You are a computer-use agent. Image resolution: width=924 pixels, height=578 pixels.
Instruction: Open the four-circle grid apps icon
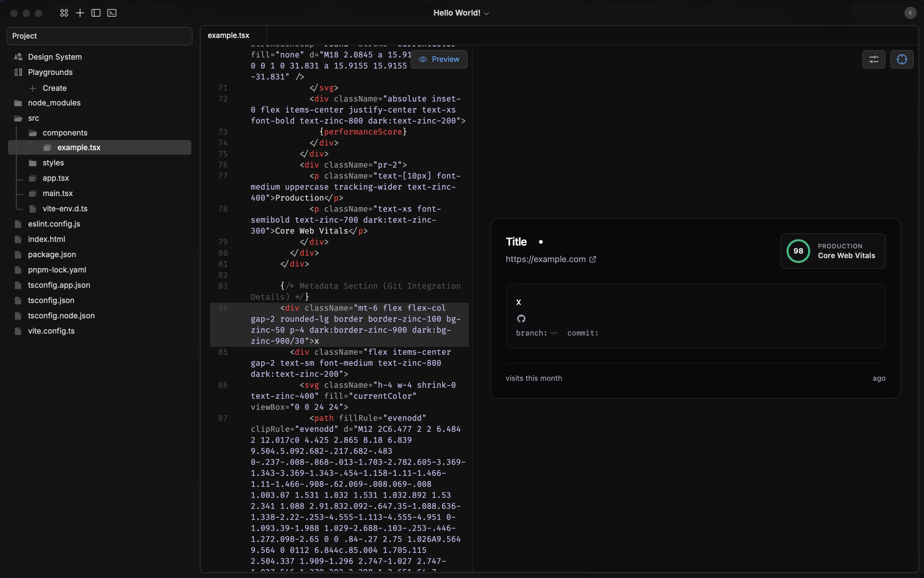click(x=64, y=13)
